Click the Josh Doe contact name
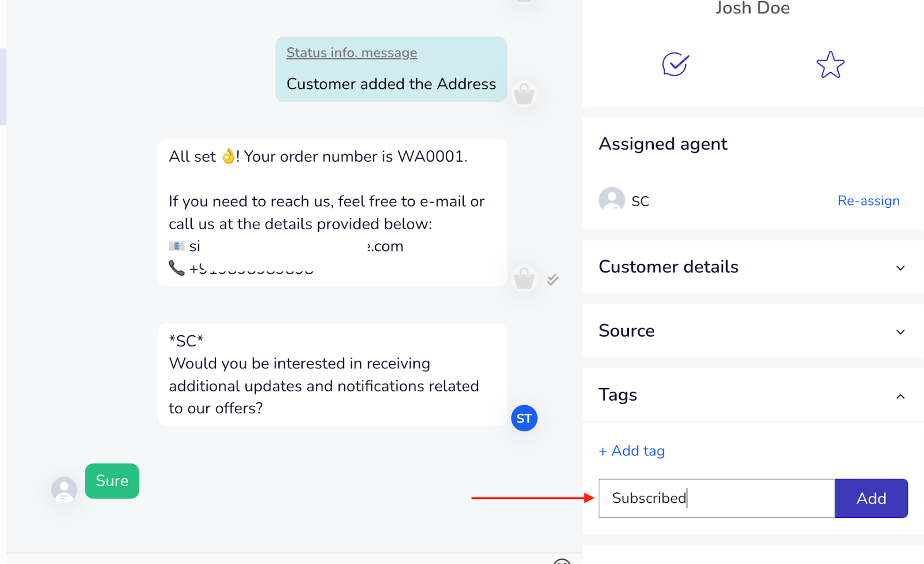The width and height of the screenshot is (924, 564). [752, 8]
